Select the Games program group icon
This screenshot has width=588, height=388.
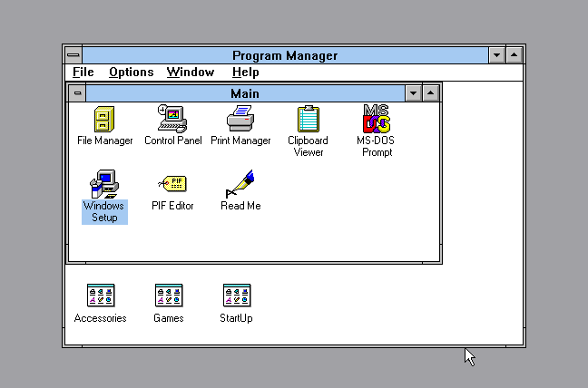point(169,296)
